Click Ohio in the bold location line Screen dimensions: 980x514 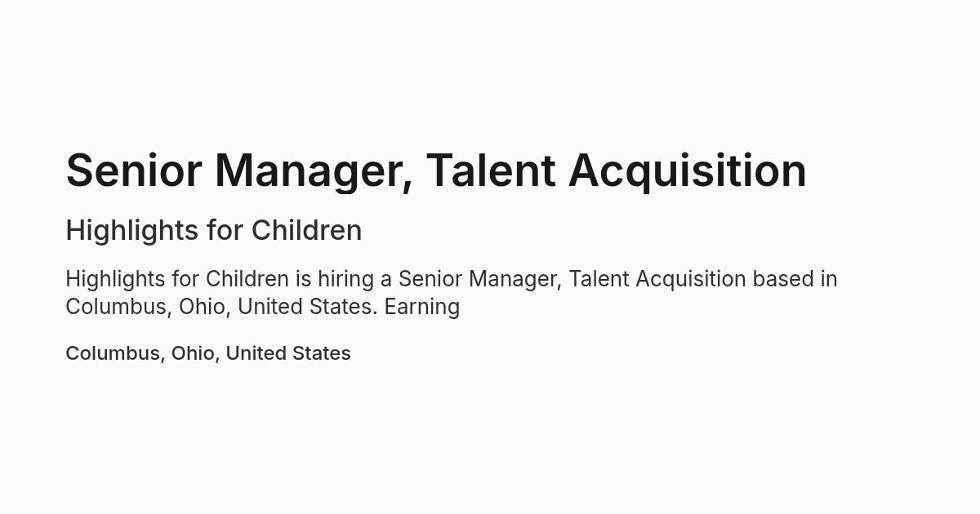point(193,353)
